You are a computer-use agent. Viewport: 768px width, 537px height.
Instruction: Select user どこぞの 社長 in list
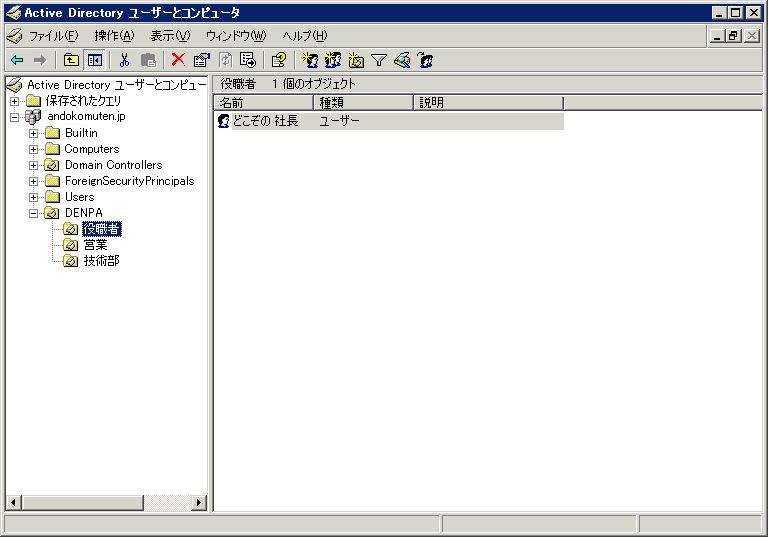[x=265, y=121]
